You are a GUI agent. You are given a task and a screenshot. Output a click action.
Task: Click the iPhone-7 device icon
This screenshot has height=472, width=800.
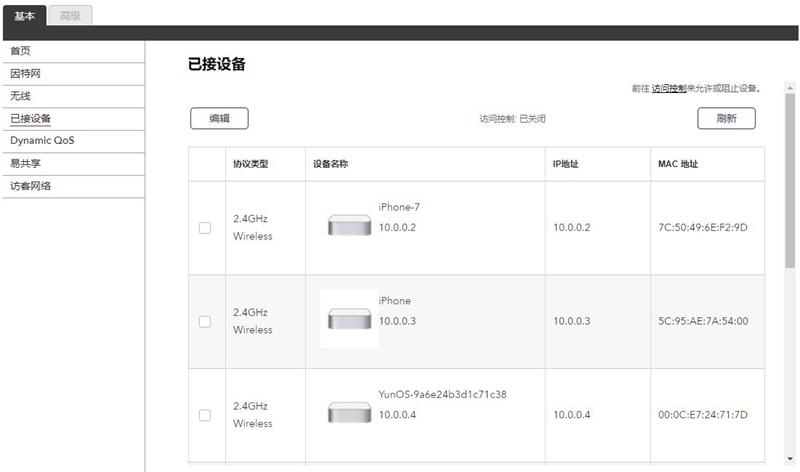pyautogui.click(x=349, y=226)
